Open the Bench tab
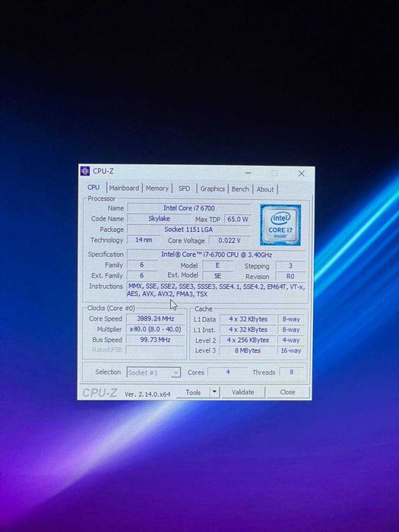 click(x=240, y=189)
